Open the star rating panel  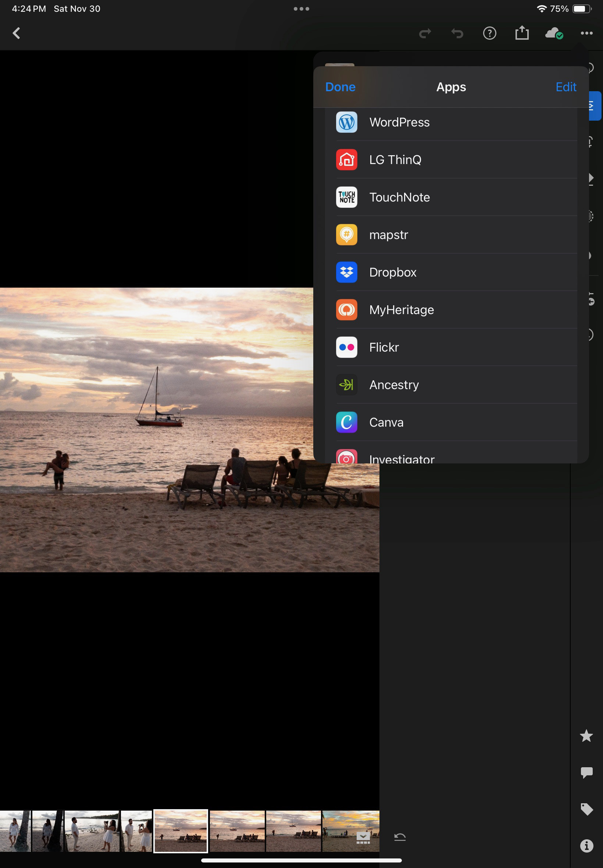586,735
